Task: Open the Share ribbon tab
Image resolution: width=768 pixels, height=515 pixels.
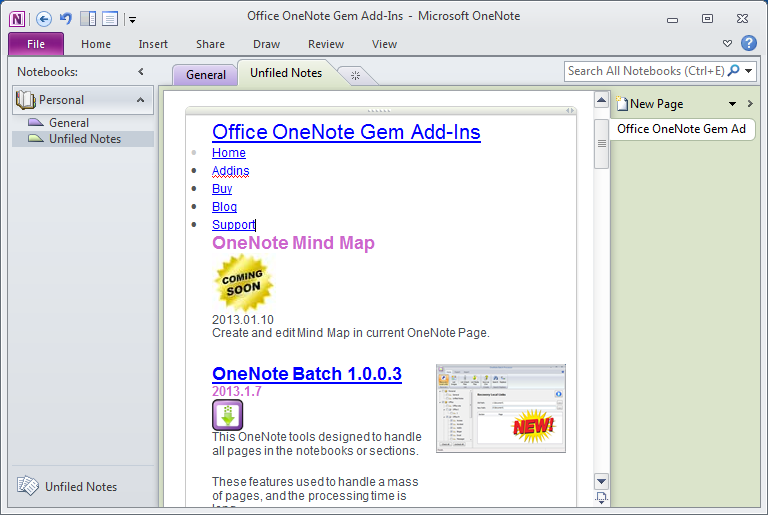Action: point(210,44)
